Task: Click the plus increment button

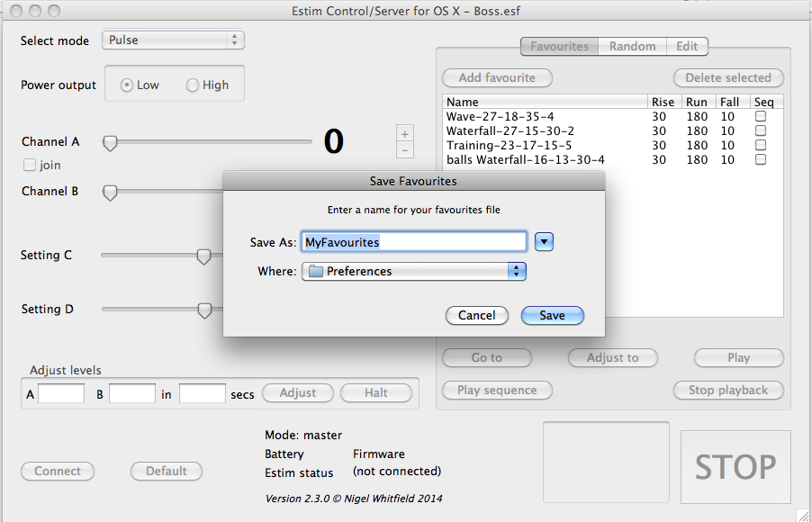Action: pyautogui.click(x=405, y=134)
